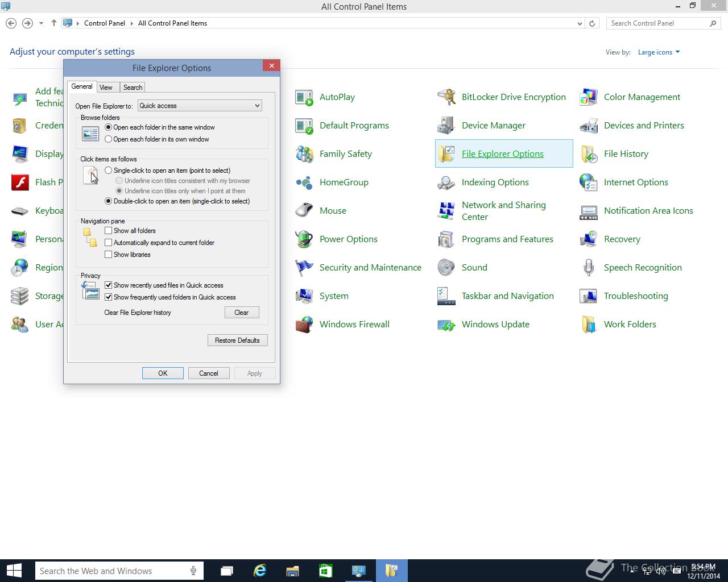The image size is (728, 582).
Task: Open the Mouse settings icon
Action: (x=304, y=211)
